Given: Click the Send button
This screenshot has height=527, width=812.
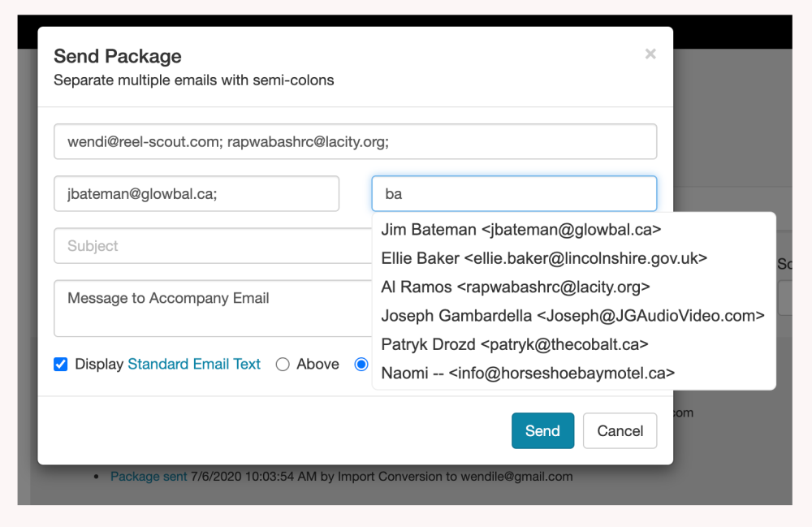Looking at the screenshot, I should [542, 431].
